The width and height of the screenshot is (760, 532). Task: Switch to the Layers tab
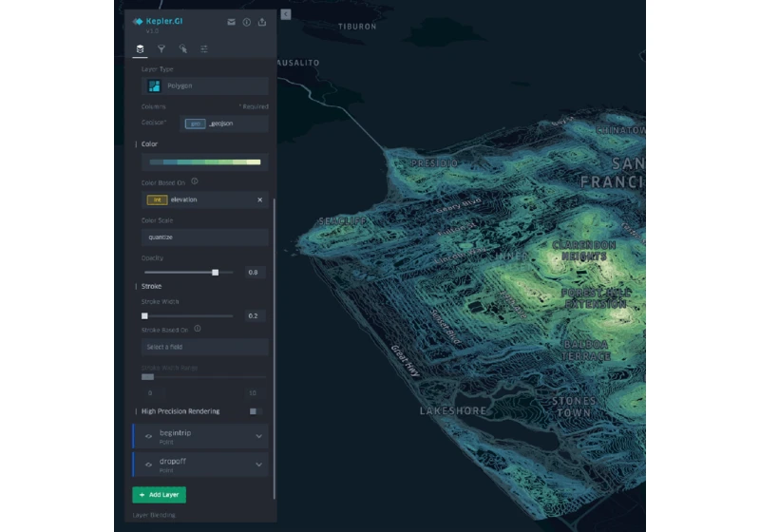(140, 48)
